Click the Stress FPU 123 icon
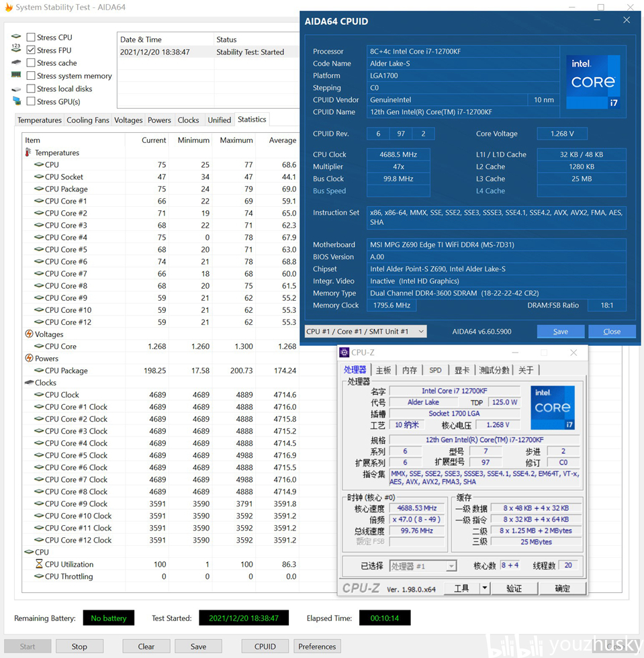Image resolution: width=644 pixels, height=658 pixels. 16,48
